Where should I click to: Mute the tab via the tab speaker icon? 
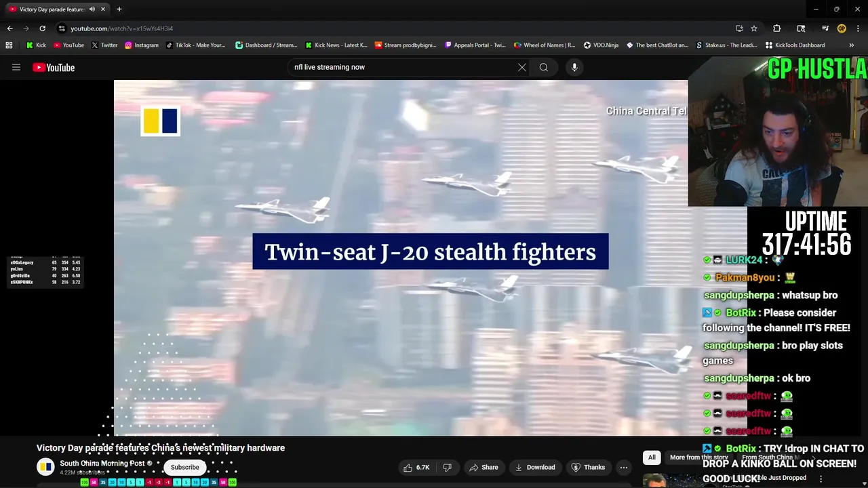pos(92,9)
